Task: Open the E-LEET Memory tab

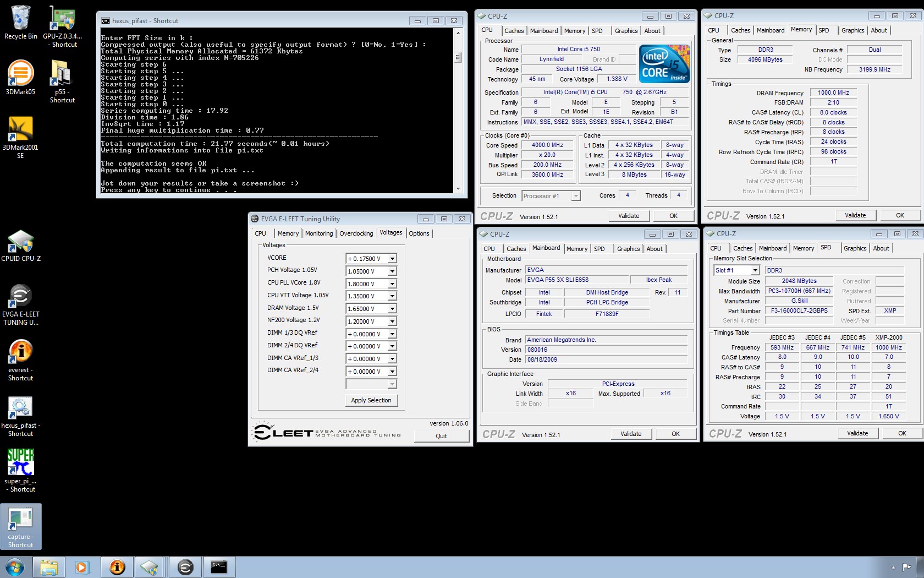Action: (288, 233)
